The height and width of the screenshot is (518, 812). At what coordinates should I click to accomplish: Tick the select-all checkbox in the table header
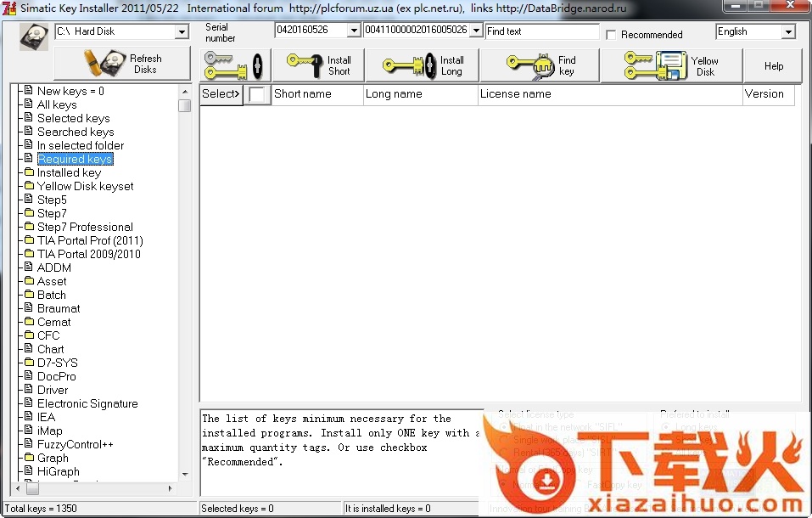coord(257,94)
